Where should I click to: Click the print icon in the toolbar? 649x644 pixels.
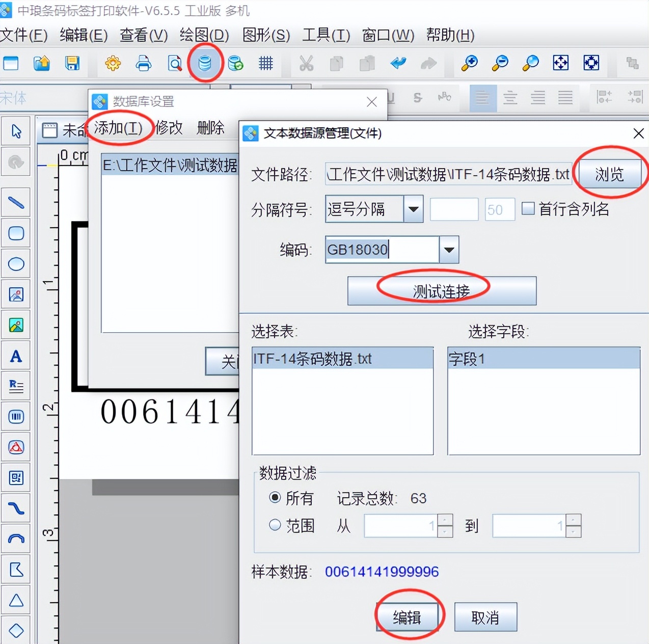[x=144, y=63]
